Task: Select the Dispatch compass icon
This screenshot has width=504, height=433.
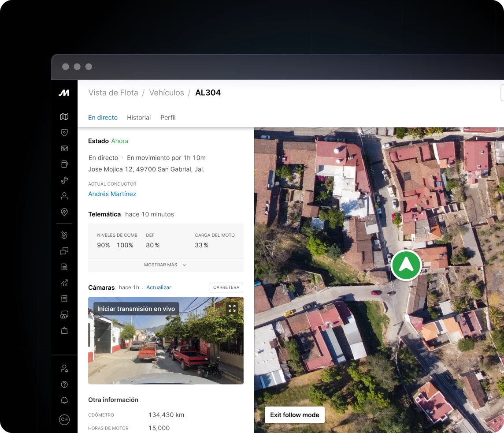Action: (x=64, y=212)
